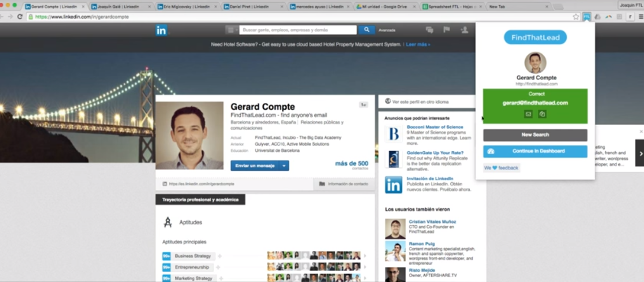Expand the Business Strategy endorsers arrow
Screen dimensions: 644x282
pos(365,256)
